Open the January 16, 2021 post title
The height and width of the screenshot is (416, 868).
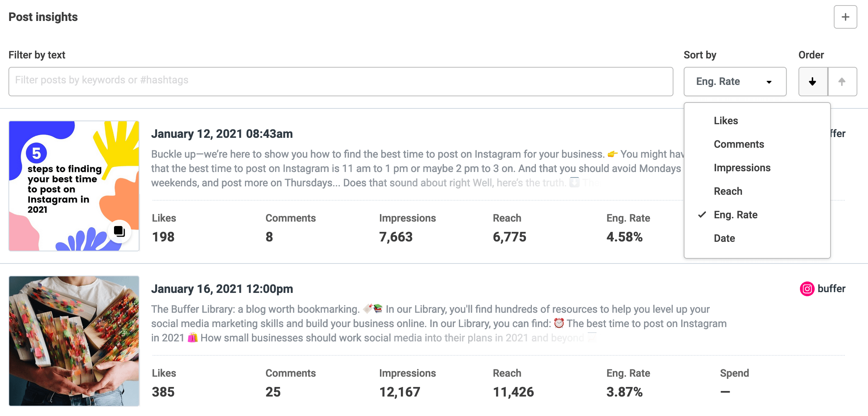click(x=222, y=289)
